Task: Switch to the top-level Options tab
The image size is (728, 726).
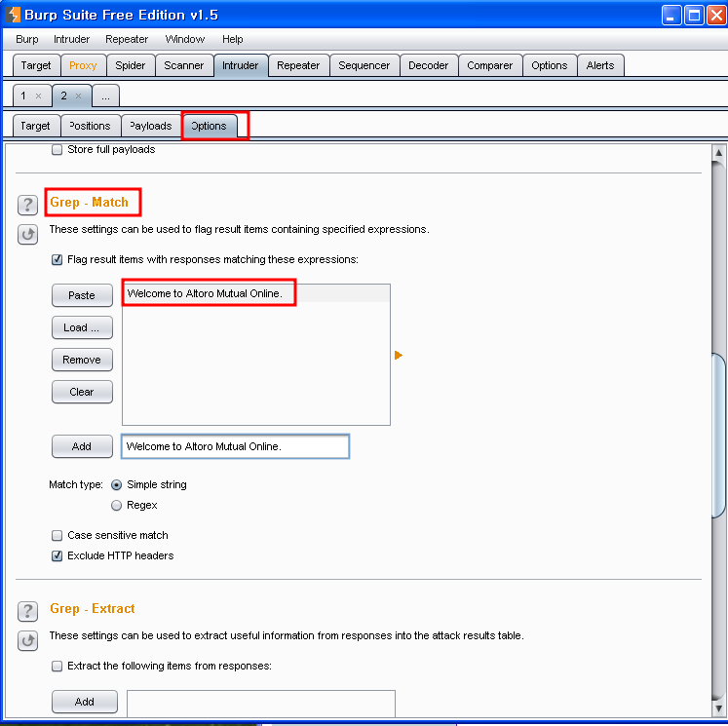Action: click(x=550, y=65)
